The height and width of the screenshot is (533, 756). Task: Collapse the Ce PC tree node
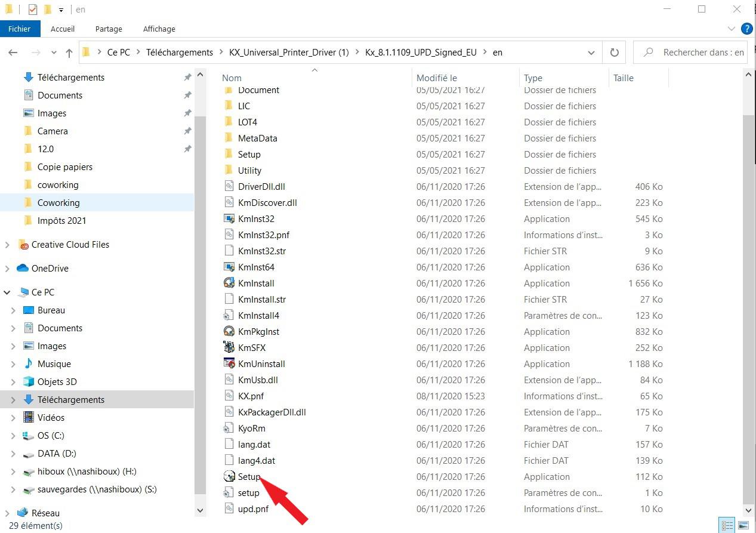tap(7, 292)
